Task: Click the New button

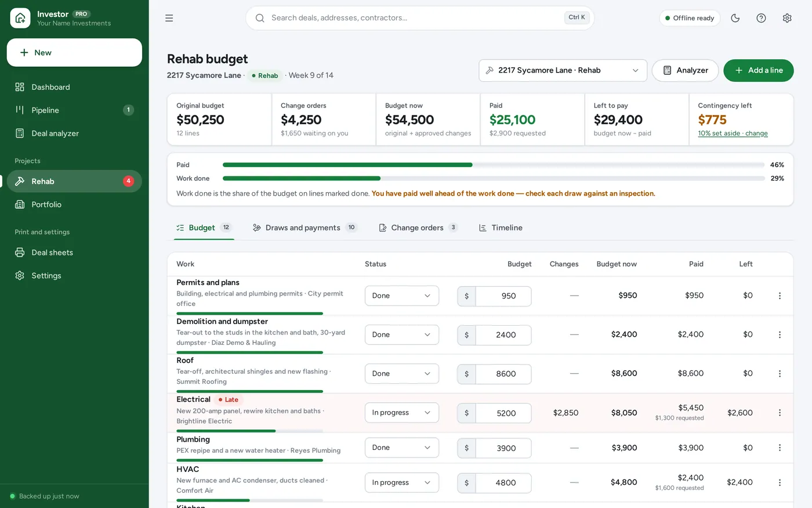Action: click(x=74, y=52)
